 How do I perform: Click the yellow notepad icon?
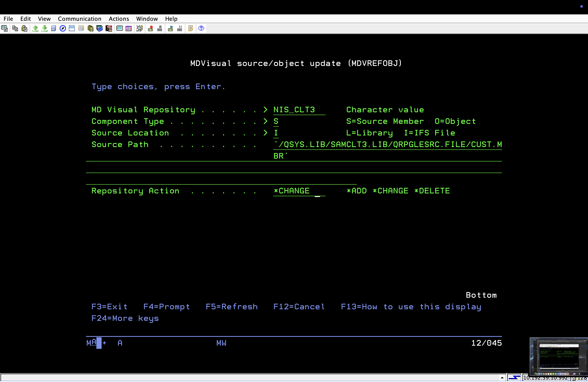(x=190, y=28)
